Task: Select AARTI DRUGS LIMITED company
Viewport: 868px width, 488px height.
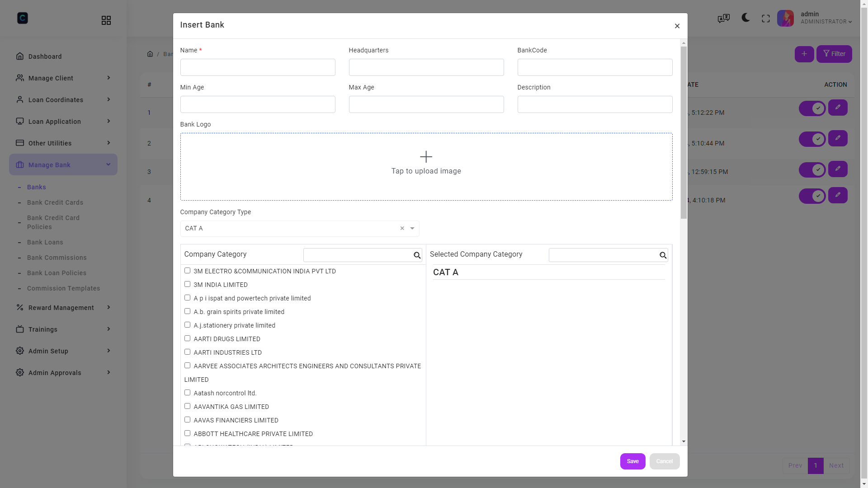Action: 187,338
